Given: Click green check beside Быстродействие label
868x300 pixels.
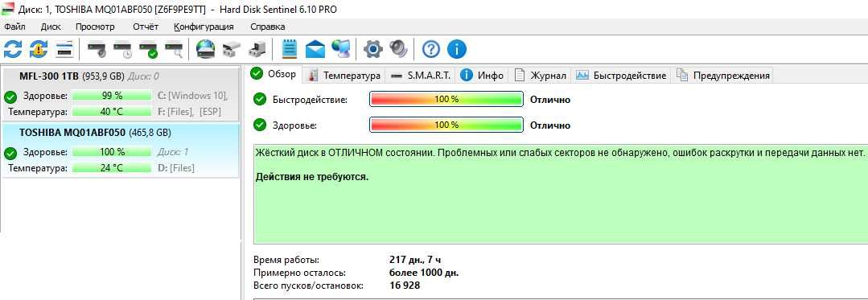Looking at the screenshot, I should (x=260, y=99).
